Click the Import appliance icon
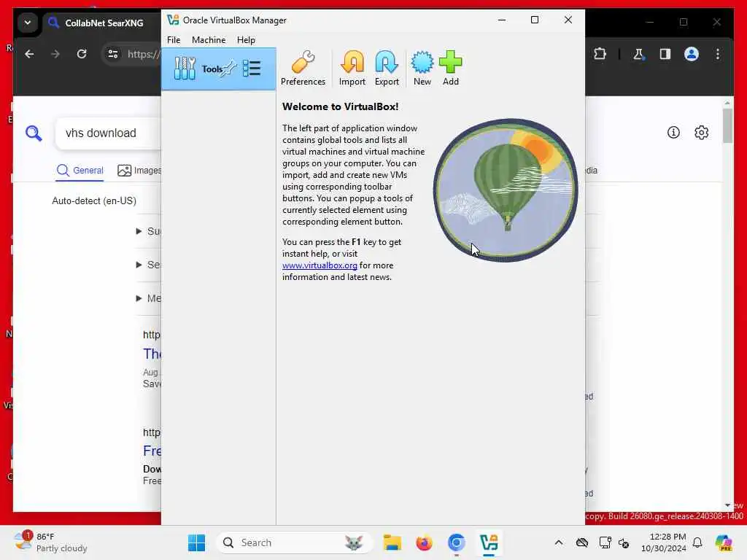This screenshot has width=747, height=560. tap(352, 69)
